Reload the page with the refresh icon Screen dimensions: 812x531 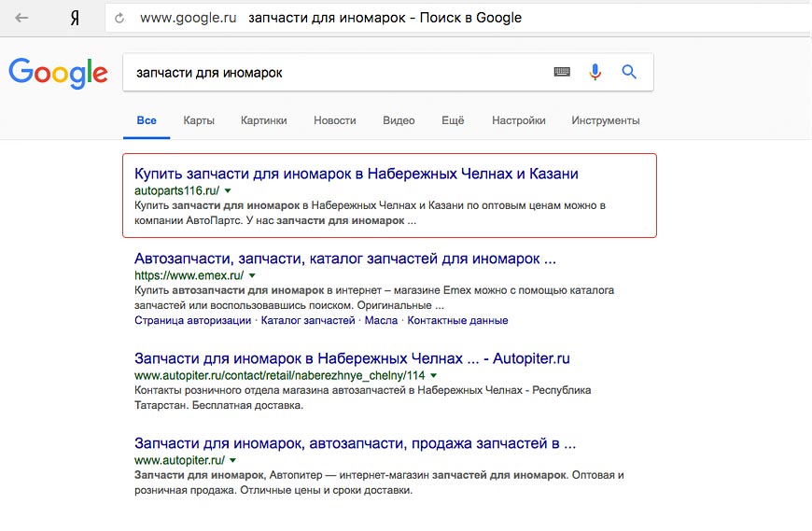(x=119, y=18)
